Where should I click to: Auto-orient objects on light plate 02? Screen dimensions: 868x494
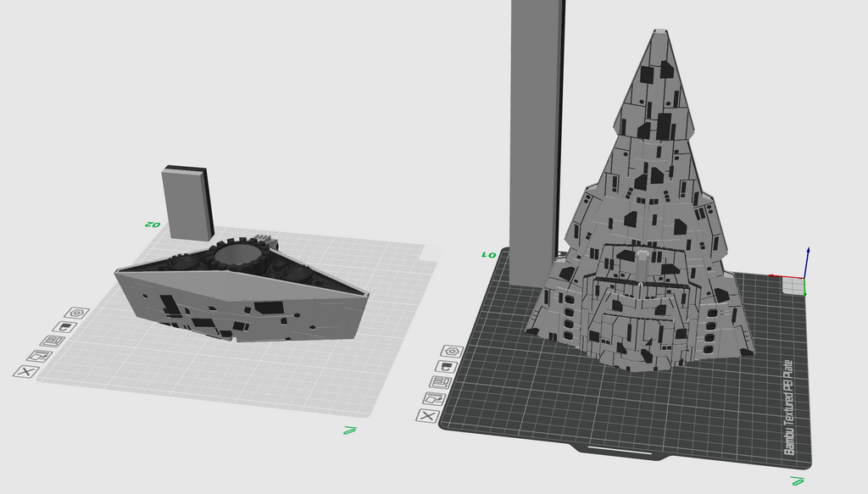(38, 356)
